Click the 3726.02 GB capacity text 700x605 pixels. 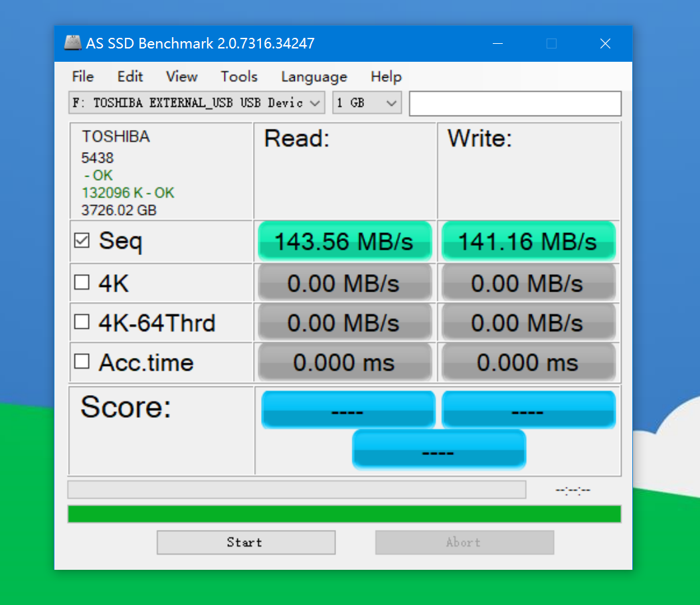(x=119, y=211)
